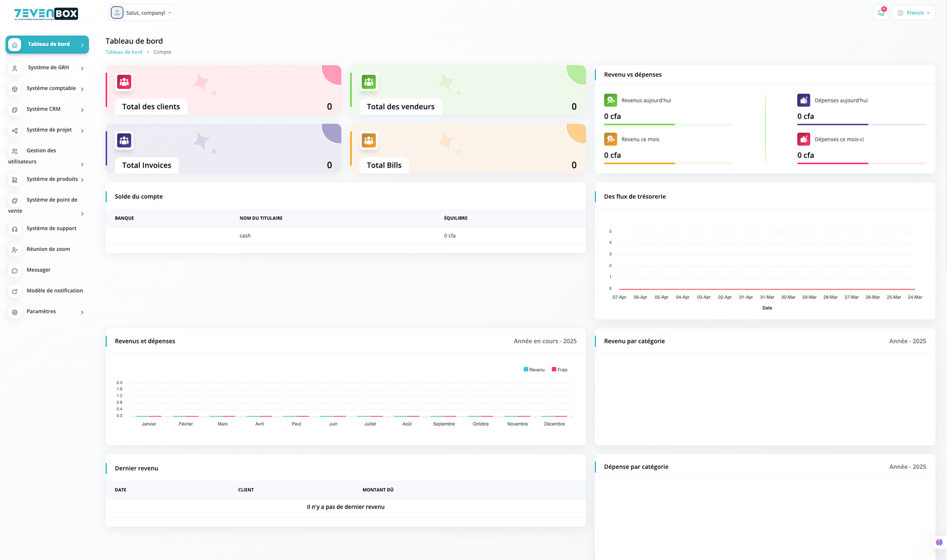This screenshot has width=947, height=560.
Task: Expand the Système de GRH menu
Action: (x=47, y=67)
